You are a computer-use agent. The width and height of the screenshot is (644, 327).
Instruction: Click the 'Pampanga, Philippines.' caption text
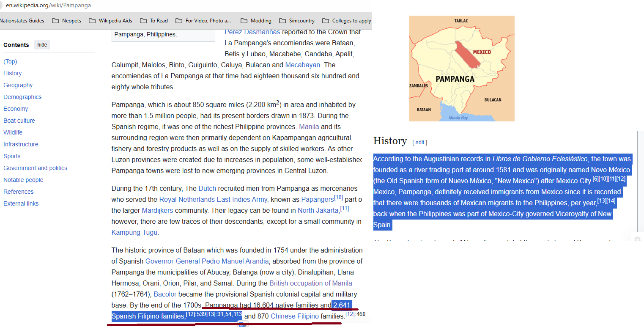(145, 34)
